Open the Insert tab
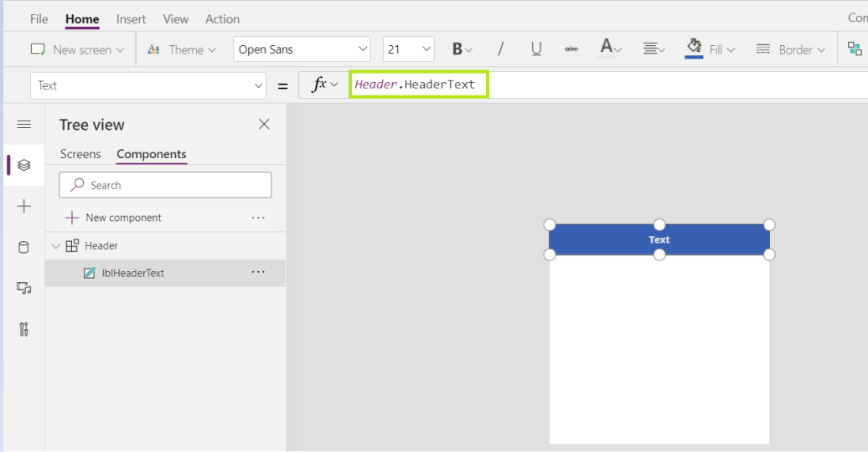Viewport: 868px width, 452px height. [131, 18]
